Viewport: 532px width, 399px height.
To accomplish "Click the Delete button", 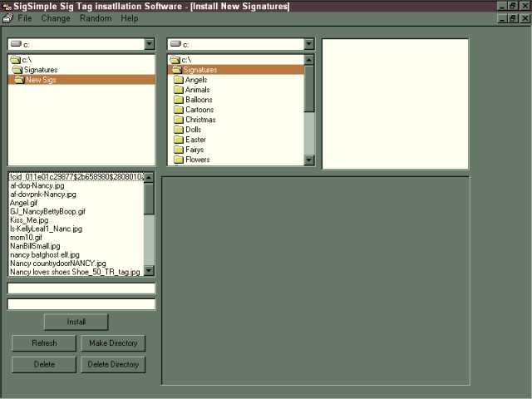I will (44, 365).
